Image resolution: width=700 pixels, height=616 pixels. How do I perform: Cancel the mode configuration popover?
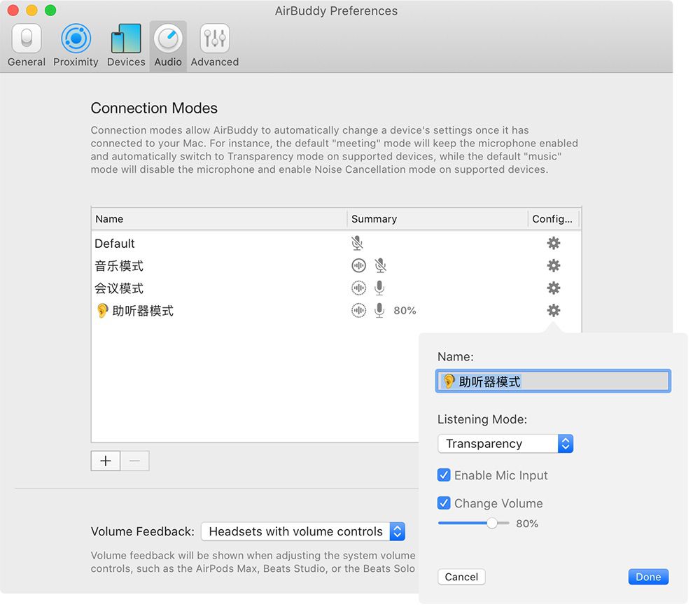point(461,577)
